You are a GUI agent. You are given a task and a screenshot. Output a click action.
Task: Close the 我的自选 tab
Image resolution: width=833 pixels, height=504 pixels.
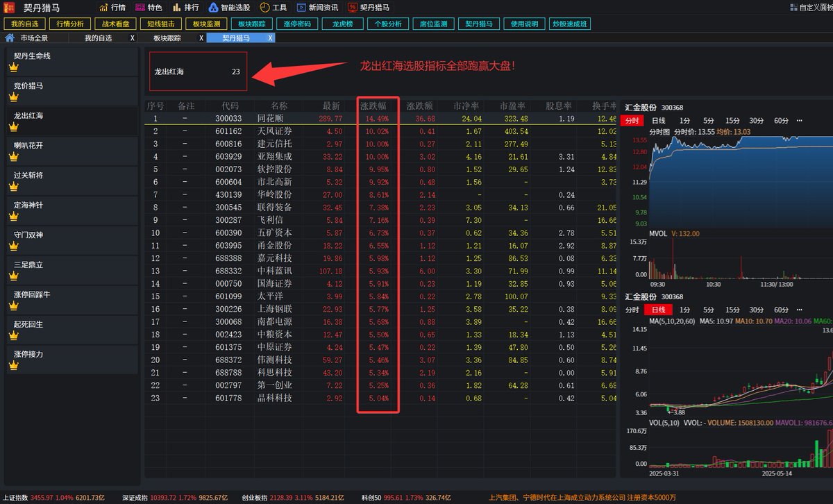pyautogui.click(x=133, y=38)
